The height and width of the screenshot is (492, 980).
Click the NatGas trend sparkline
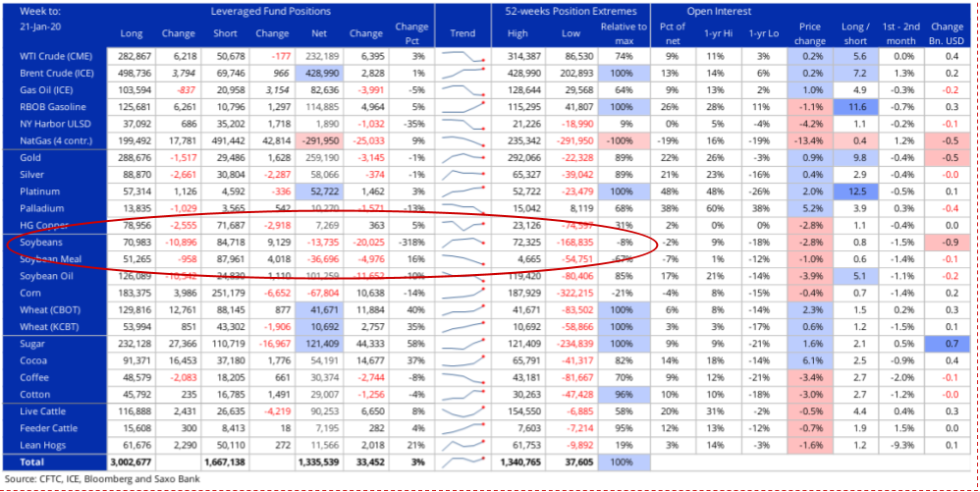463,140
